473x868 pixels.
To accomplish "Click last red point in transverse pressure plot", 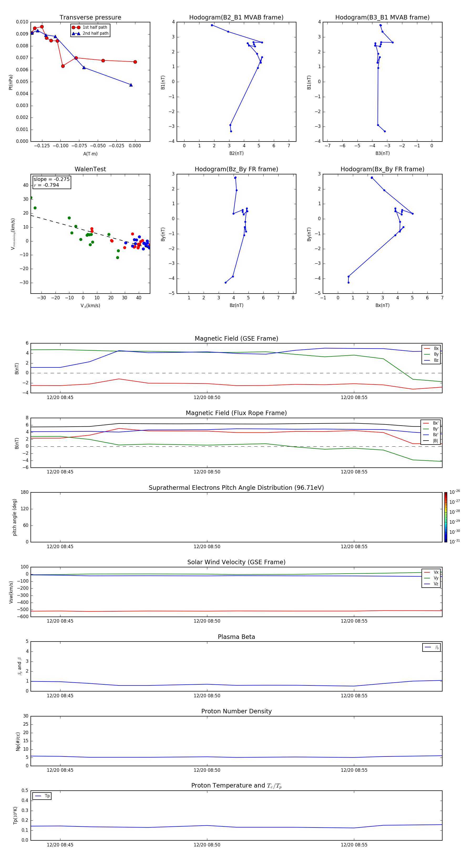I will 135,62.
